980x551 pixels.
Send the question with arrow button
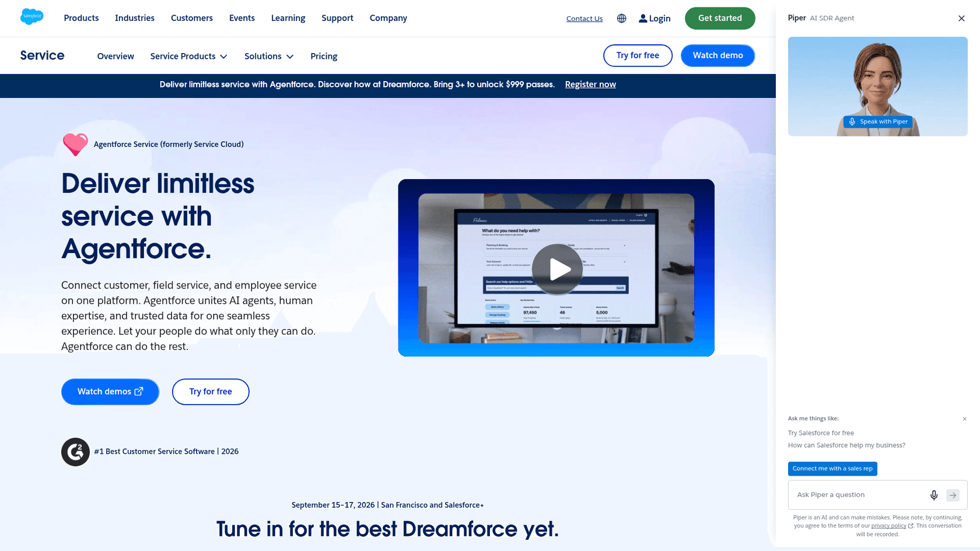point(953,495)
